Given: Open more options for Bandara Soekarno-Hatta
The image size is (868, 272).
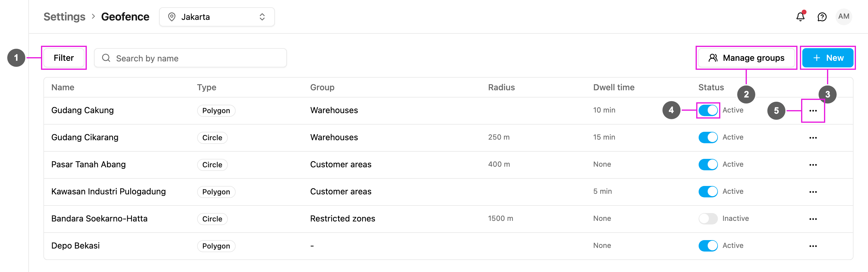Looking at the screenshot, I should pyautogui.click(x=813, y=219).
